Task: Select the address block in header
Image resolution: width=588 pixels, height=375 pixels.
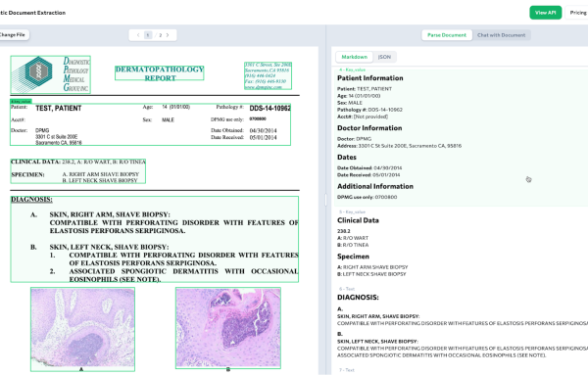Action: coord(268,75)
